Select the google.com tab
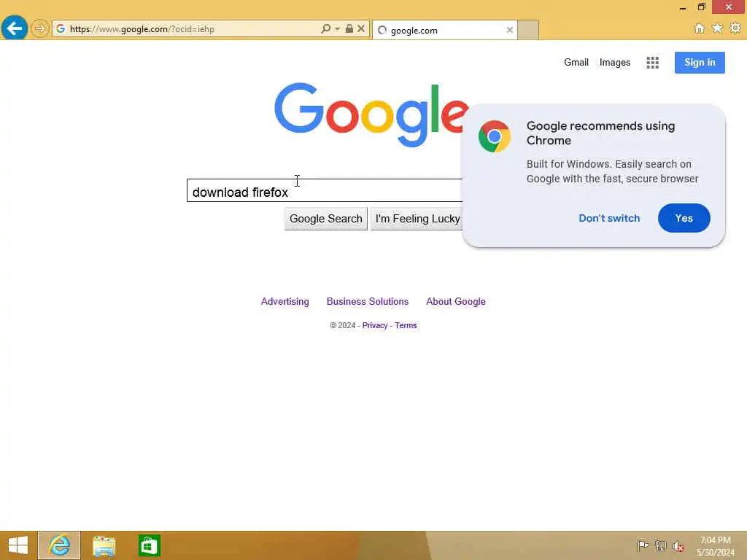 tap(445, 30)
